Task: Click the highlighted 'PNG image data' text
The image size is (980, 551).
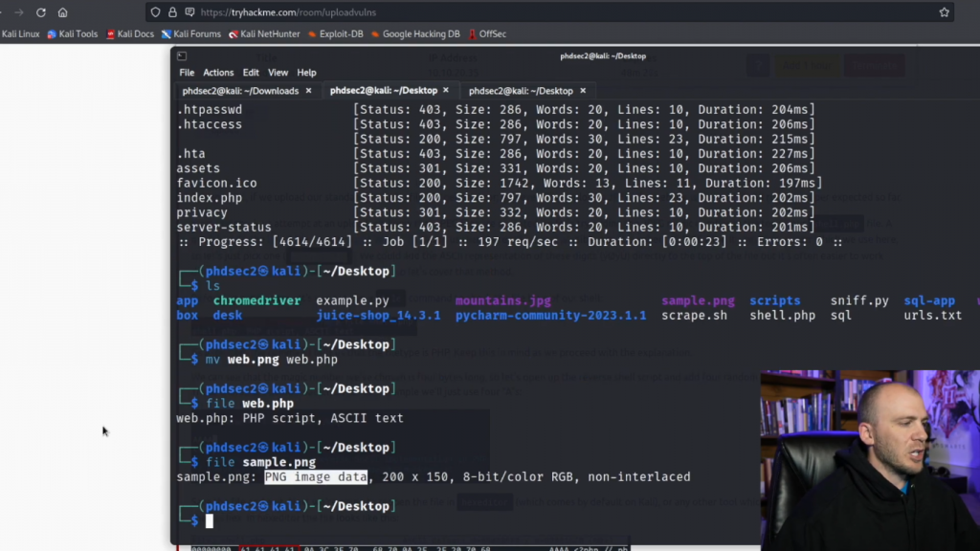Action: coord(316,476)
